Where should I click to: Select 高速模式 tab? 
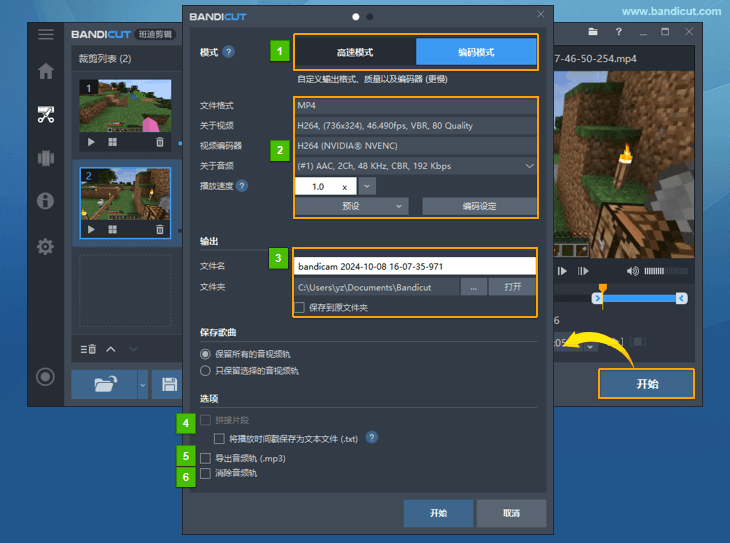click(x=355, y=52)
